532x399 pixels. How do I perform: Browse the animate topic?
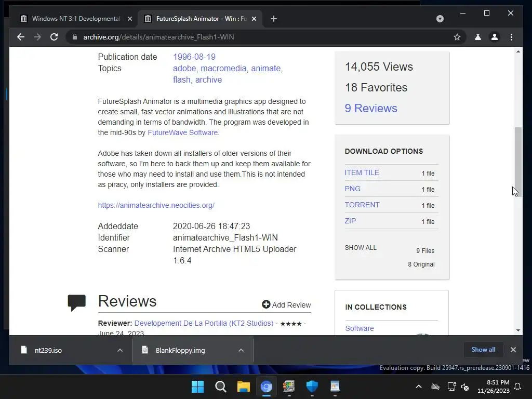[x=265, y=68]
